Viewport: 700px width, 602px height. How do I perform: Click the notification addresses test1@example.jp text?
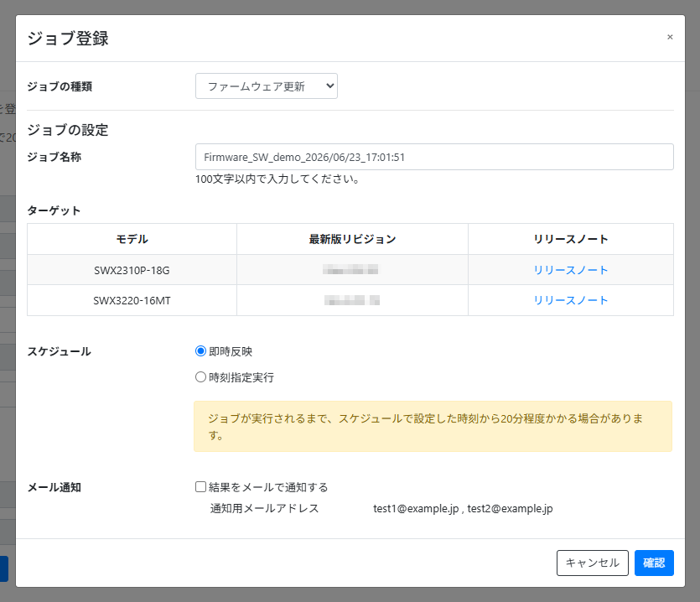click(416, 509)
